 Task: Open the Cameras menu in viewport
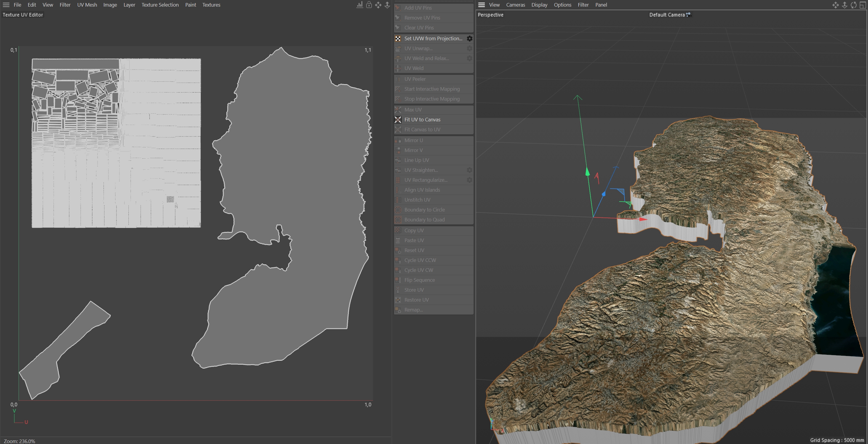pos(515,5)
